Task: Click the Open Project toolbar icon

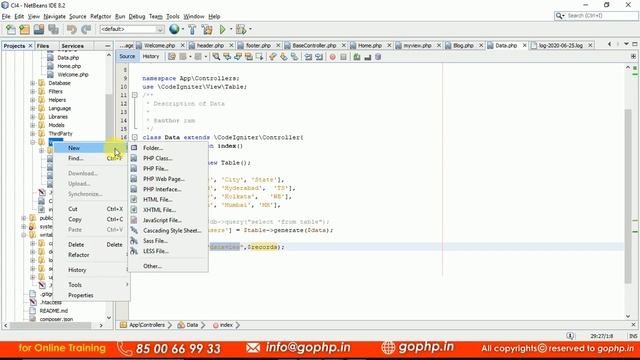Action: coord(39,29)
